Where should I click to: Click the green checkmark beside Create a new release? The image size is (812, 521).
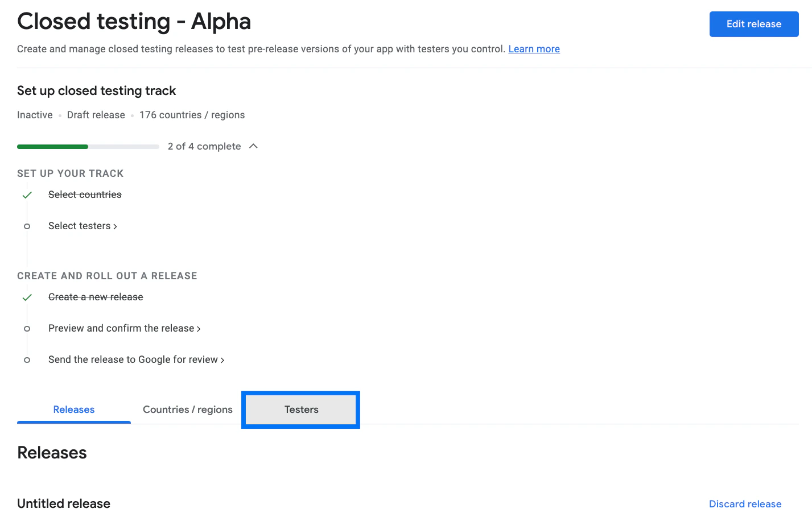pyautogui.click(x=27, y=297)
